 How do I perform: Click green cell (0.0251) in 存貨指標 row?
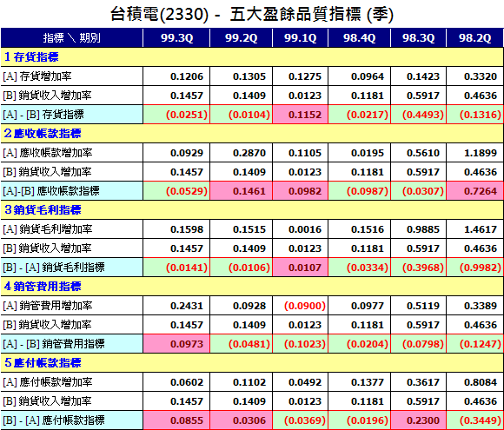(x=176, y=115)
